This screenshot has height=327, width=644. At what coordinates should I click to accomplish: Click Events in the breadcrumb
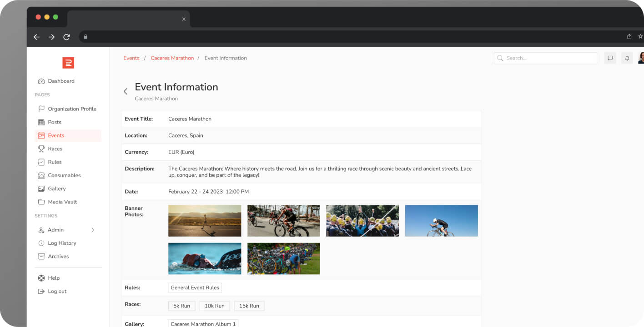pos(131,58)
